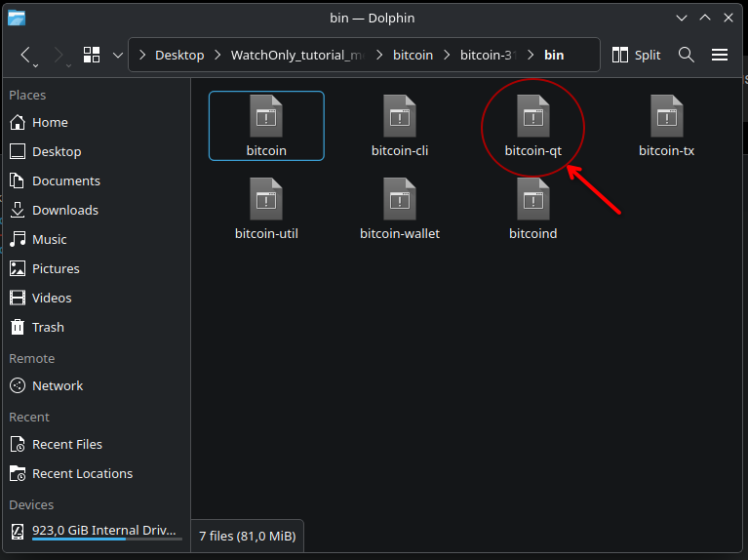Open Downloads in sidebar
The image size is (748, 560).
point(96,210)
